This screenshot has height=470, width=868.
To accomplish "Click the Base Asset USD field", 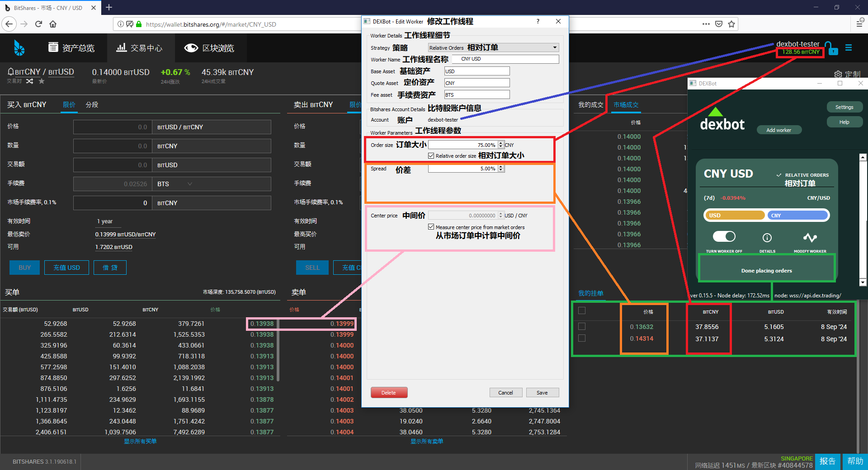I will (477, 71).
